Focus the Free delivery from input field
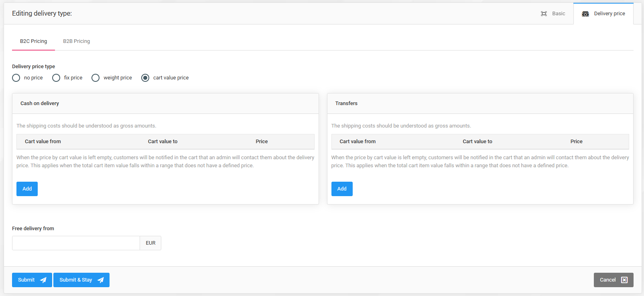 click(x=76, y=243)
